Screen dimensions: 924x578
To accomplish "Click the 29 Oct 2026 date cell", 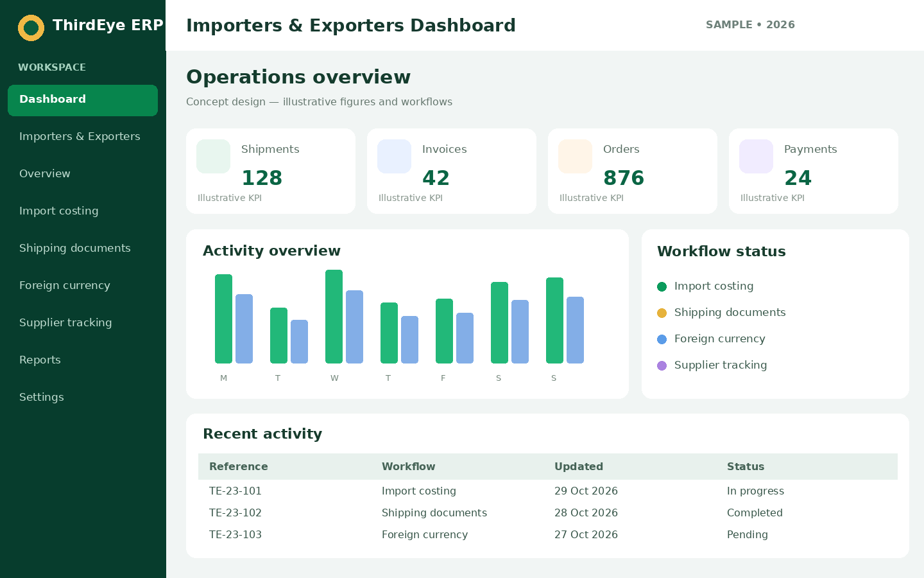I will 586,491.
